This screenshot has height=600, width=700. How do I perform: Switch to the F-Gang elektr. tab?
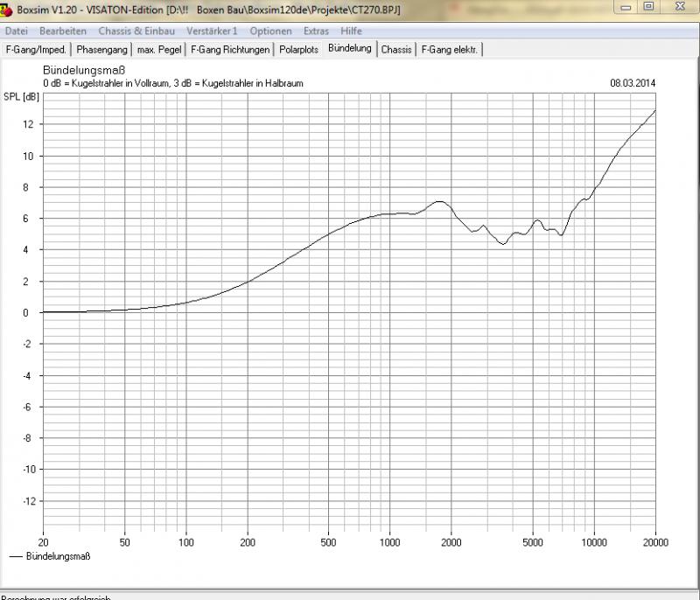(450, 50)
